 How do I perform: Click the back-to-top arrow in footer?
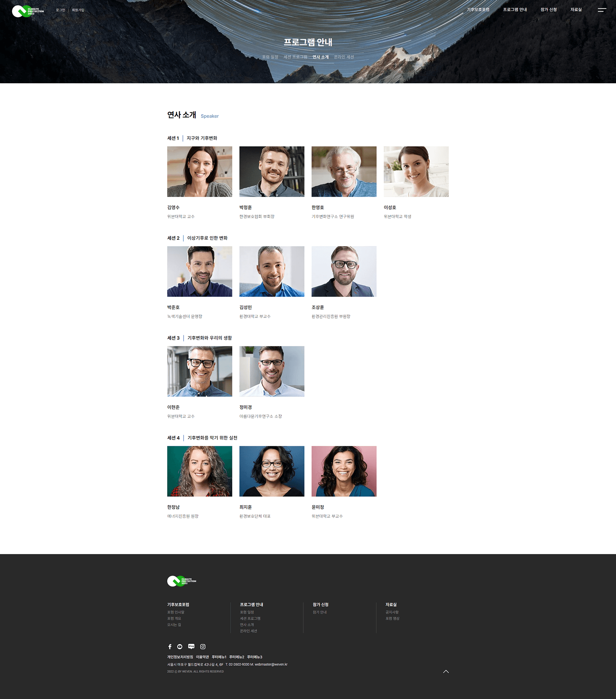click(x=446, y=671)
